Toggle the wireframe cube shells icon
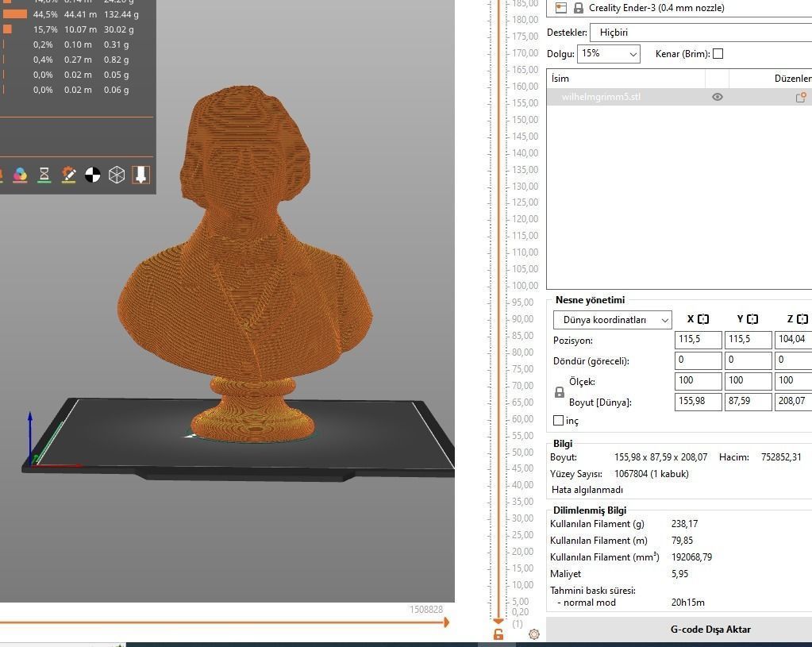Image resolution: width=812 pixels, height=647 pixels. (117, 175)
